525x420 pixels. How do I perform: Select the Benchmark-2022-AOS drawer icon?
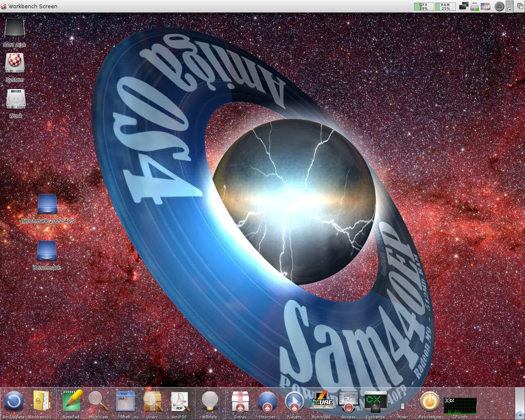tap(48, 204)
